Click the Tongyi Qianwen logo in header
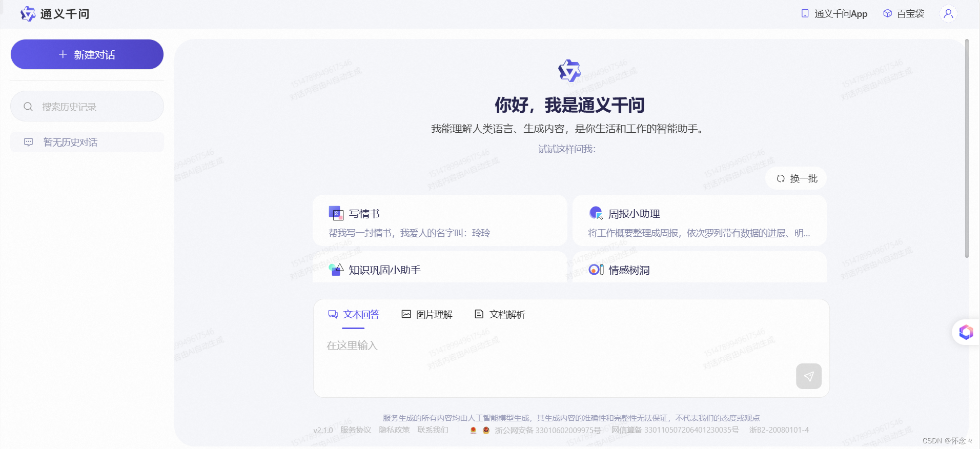This screenshot has height=449, width=980. pos(55,14)
